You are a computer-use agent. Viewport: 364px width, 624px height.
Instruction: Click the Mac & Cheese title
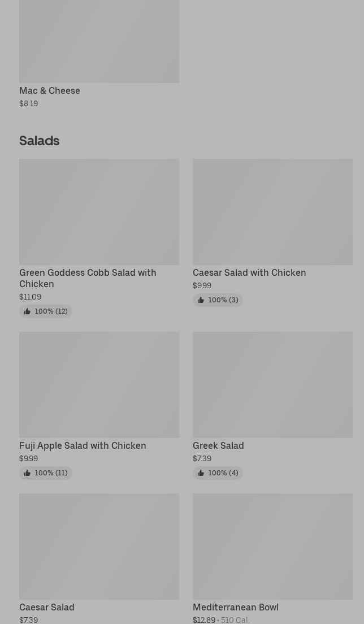pyautogui.click(x=50, y=90)
